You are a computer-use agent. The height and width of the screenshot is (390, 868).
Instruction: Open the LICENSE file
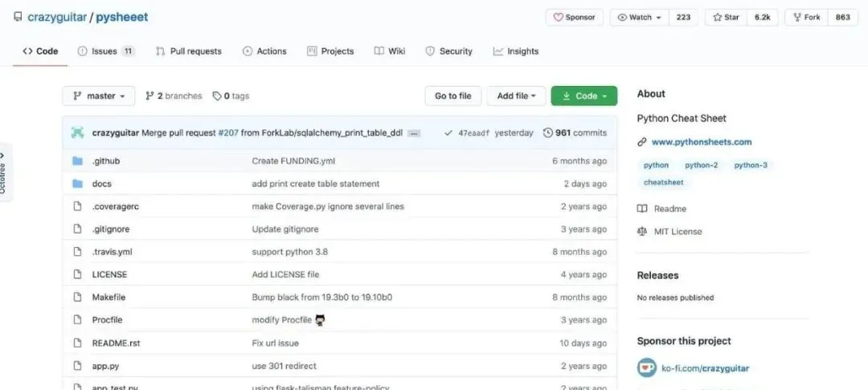(x=109, y=274)
